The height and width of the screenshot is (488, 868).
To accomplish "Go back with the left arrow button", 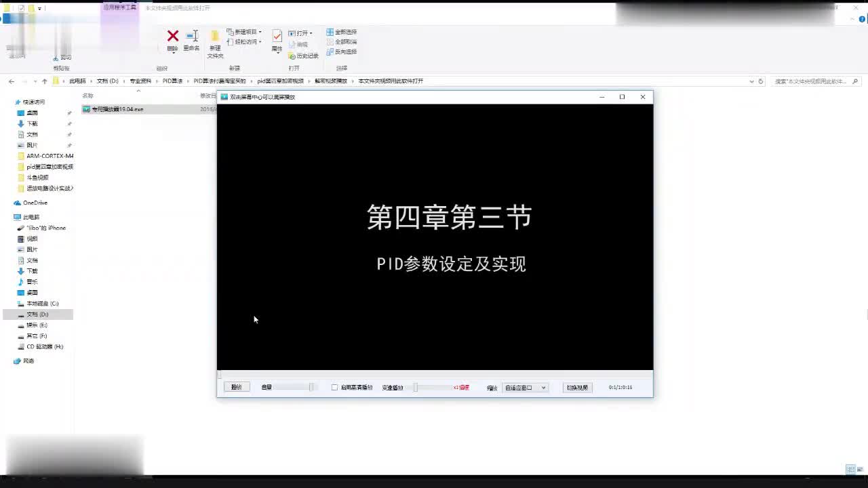I will point(12,81).
